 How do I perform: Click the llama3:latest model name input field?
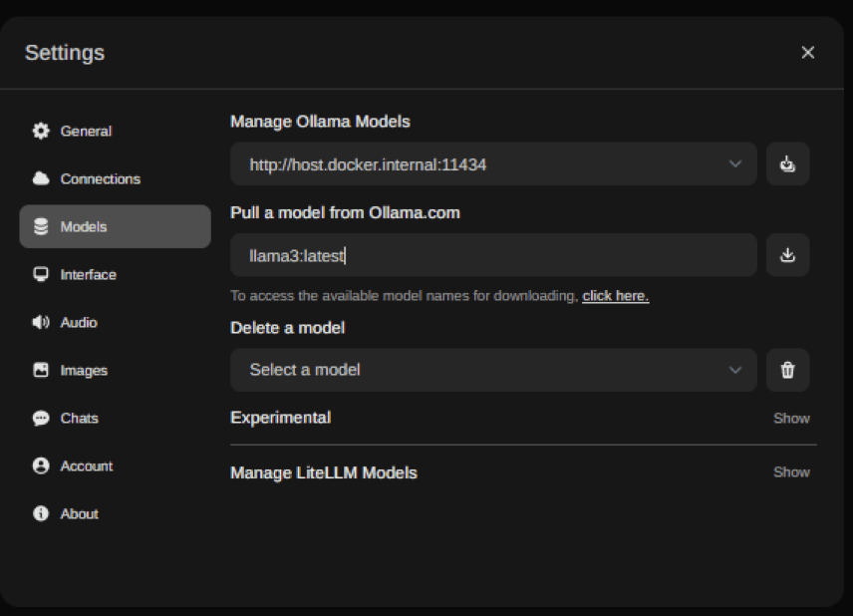pyautogui.click(x=493, y=255)
